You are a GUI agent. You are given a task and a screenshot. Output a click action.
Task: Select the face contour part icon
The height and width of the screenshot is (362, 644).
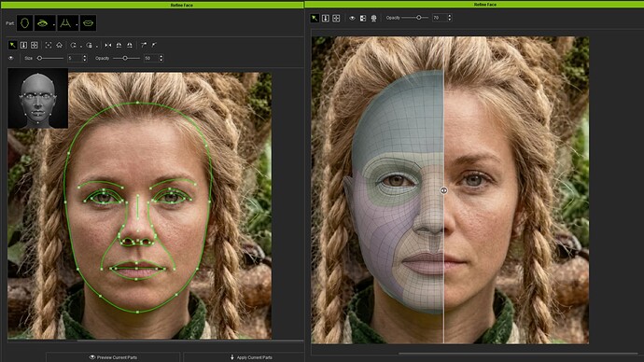click(24, 23)
